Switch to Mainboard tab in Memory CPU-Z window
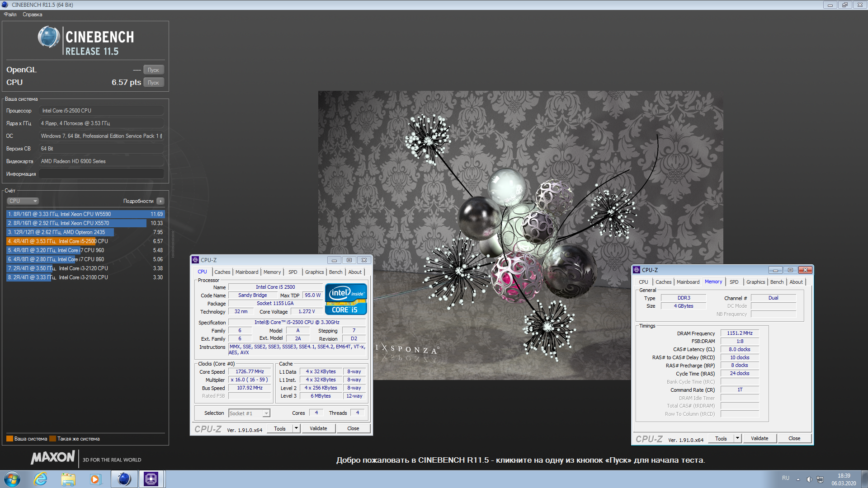 [x=688, y=282]
